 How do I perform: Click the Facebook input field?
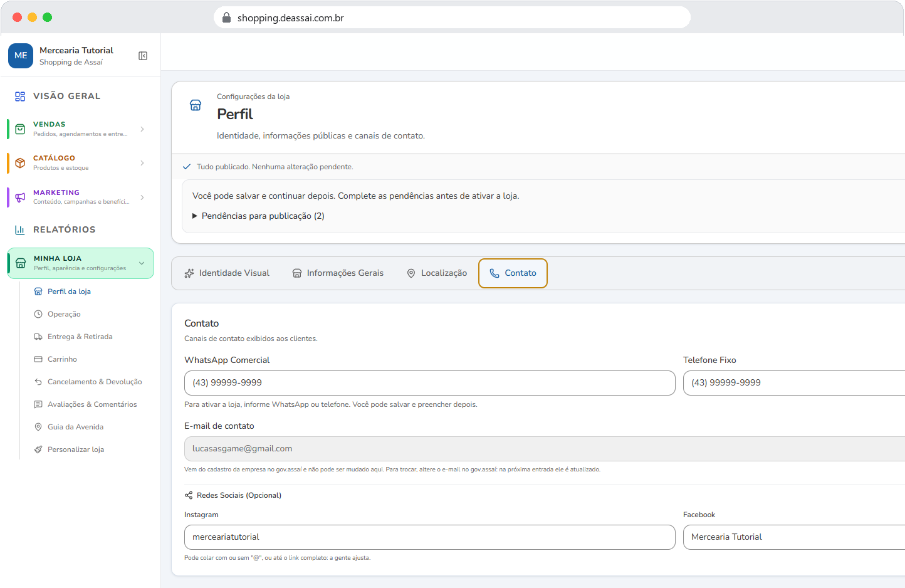point(794,537)
